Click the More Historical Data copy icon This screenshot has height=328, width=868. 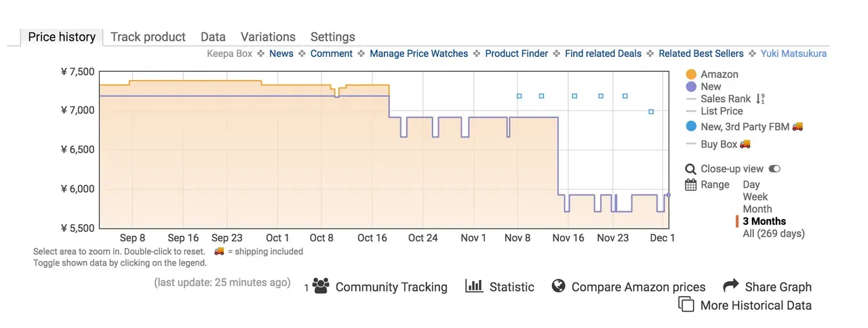(x=686, y=304)
